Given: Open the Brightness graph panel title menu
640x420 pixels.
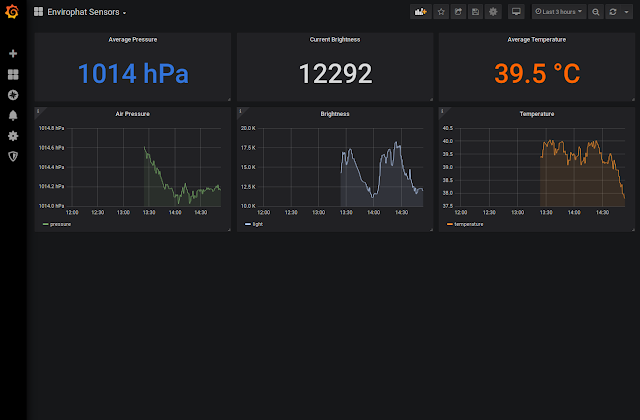Looking at the screenshot, I should [335, 114].
